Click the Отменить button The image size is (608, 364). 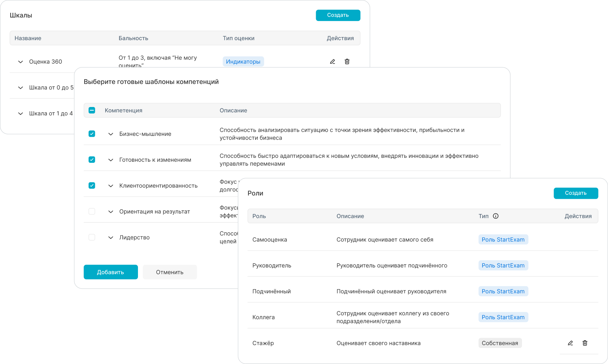(170, 272)
